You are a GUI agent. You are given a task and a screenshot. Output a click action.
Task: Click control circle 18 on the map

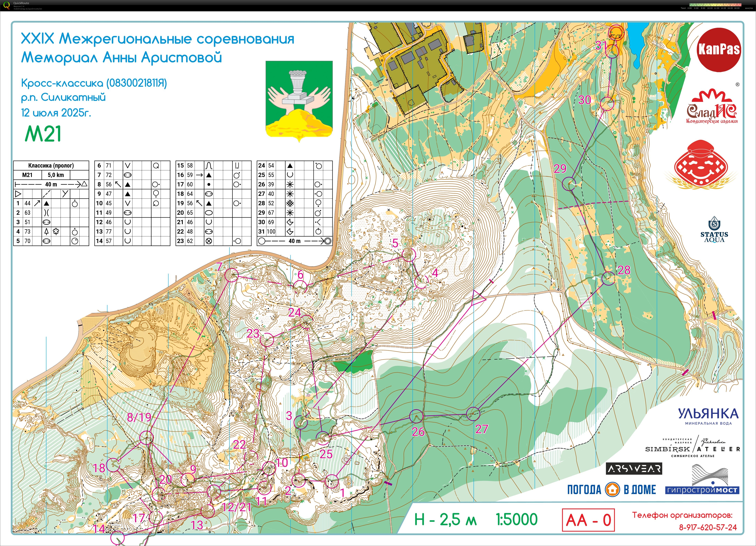(x=113, y=465)
